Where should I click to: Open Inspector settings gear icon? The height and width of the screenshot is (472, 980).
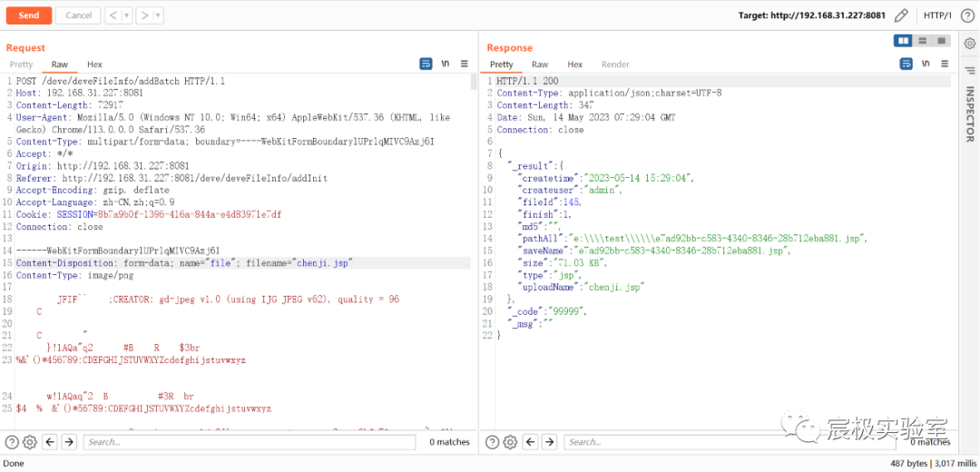968,43
